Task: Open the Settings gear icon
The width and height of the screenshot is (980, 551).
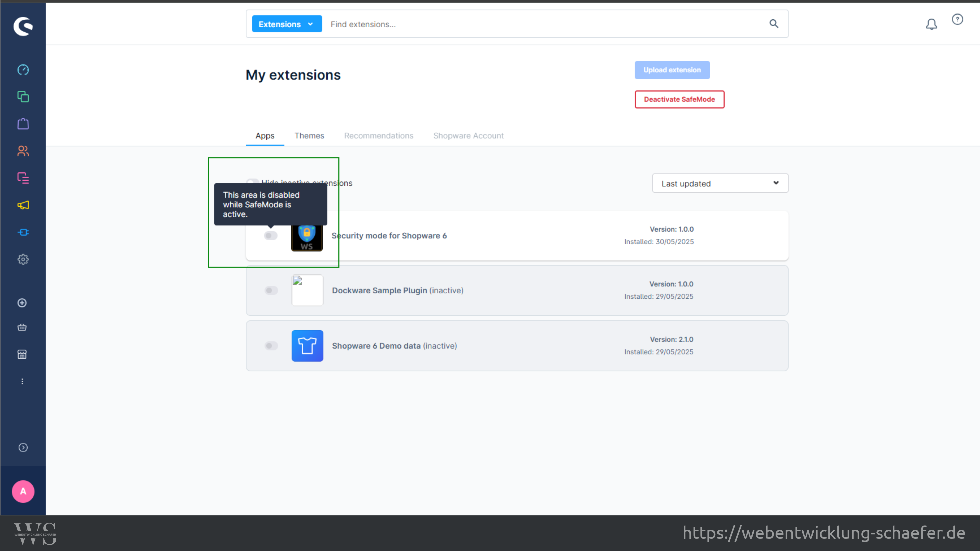Action: click(x=23, y=259)
